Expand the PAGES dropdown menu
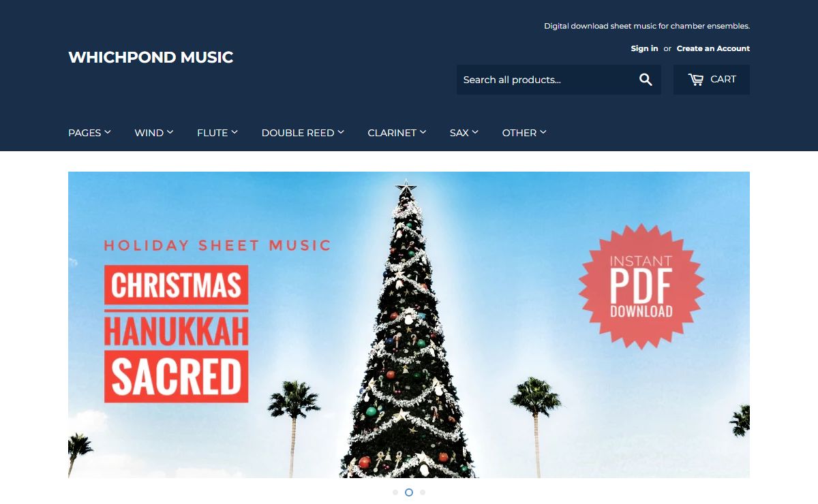The image size is (818, 504). coord(89,133)
